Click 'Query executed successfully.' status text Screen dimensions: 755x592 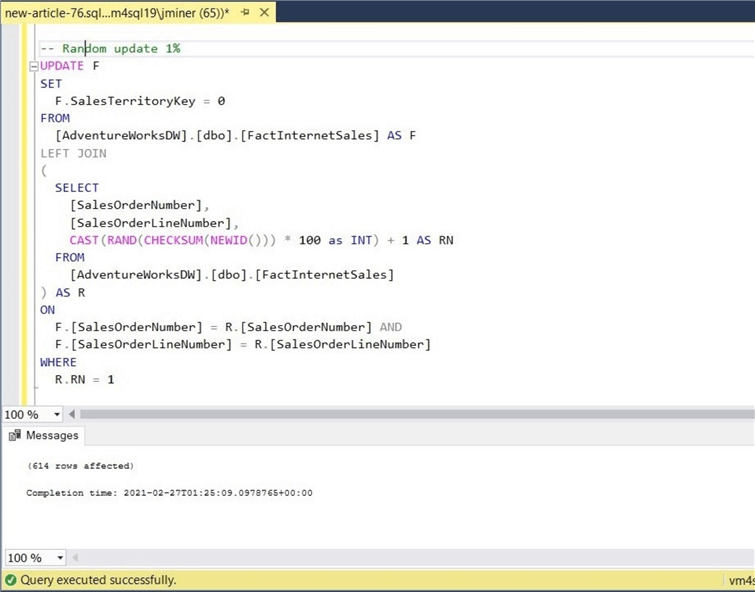[98, 580]
